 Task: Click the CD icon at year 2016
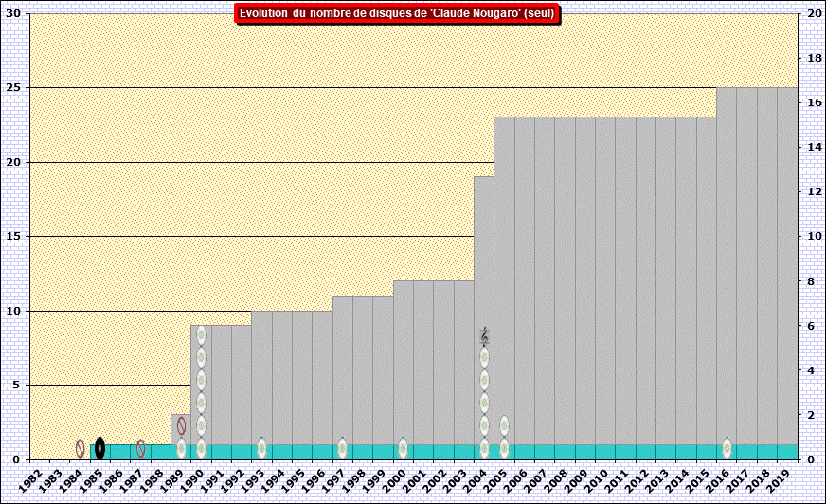coord(727,448)
